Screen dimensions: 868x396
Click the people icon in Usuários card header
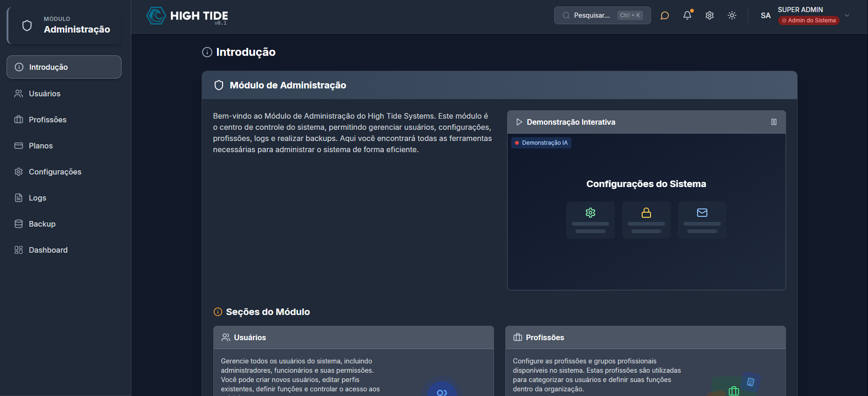click(226, 337)
